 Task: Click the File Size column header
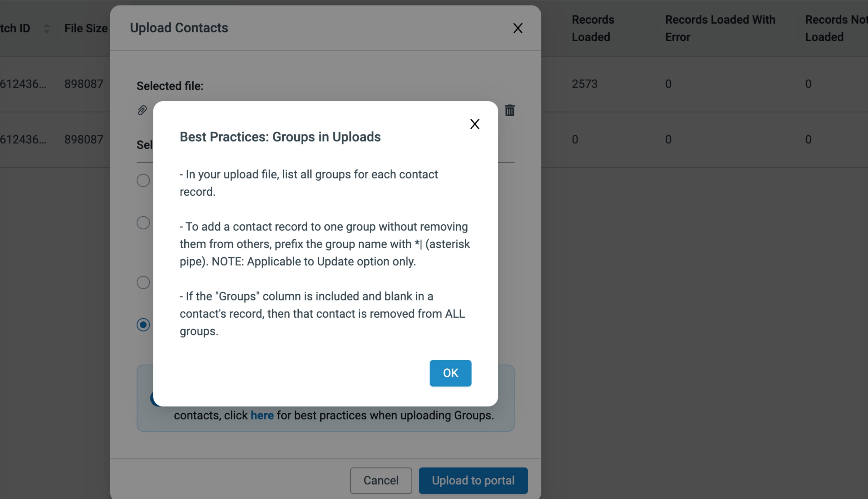click(x=86, y=28)
